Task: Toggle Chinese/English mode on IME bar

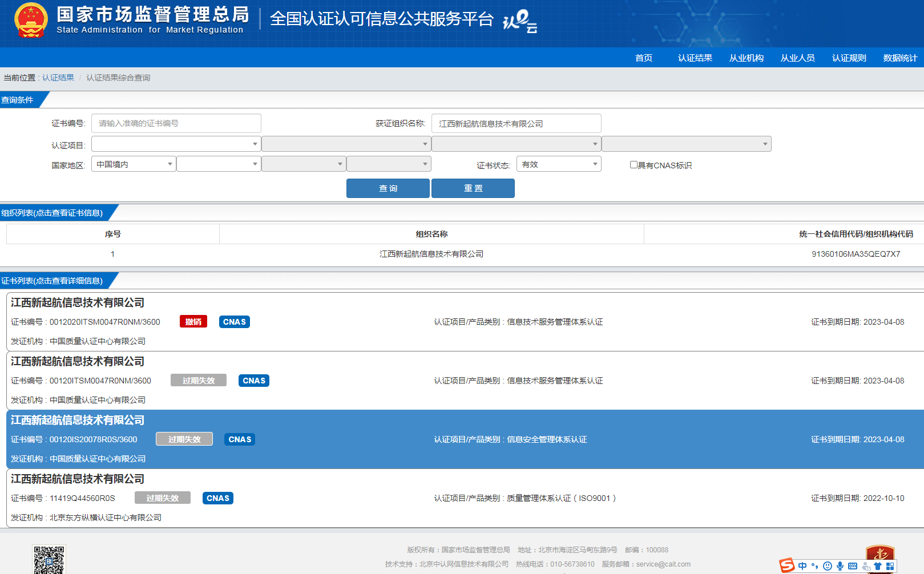Action: click(802, 566)
